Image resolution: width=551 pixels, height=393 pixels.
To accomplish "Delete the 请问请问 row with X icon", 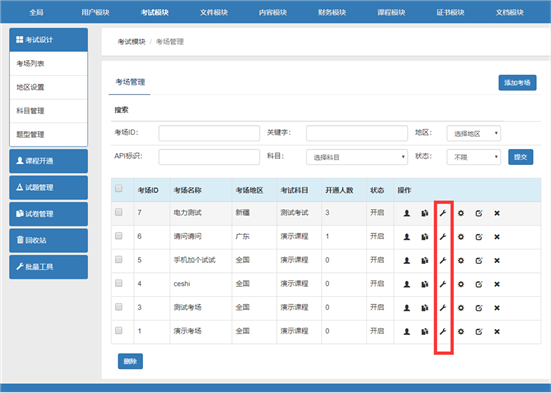I will 497,237.
